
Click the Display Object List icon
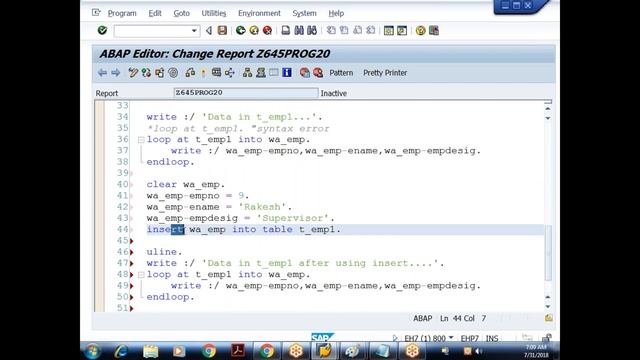pyautogui.click(x=247, y=73)
